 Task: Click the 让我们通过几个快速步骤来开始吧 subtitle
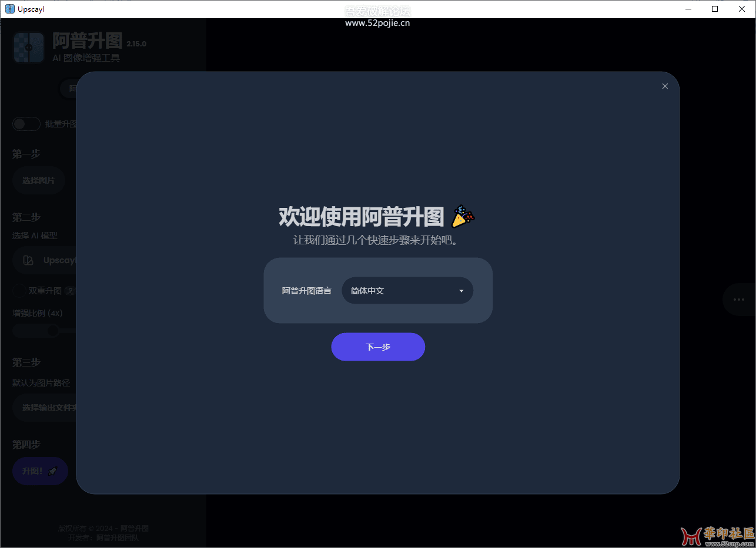click(x=376, y=240)
